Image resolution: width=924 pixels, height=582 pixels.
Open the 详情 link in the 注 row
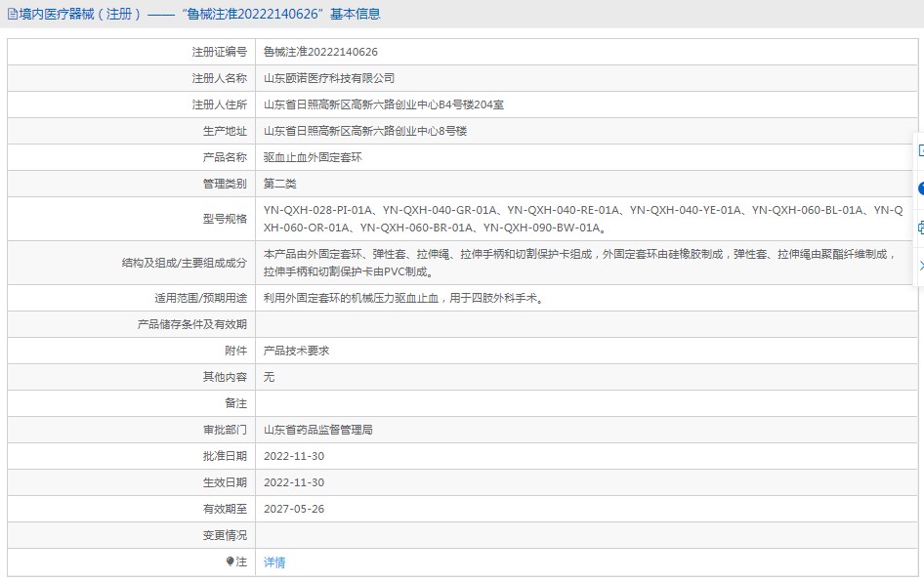(274, 561)
